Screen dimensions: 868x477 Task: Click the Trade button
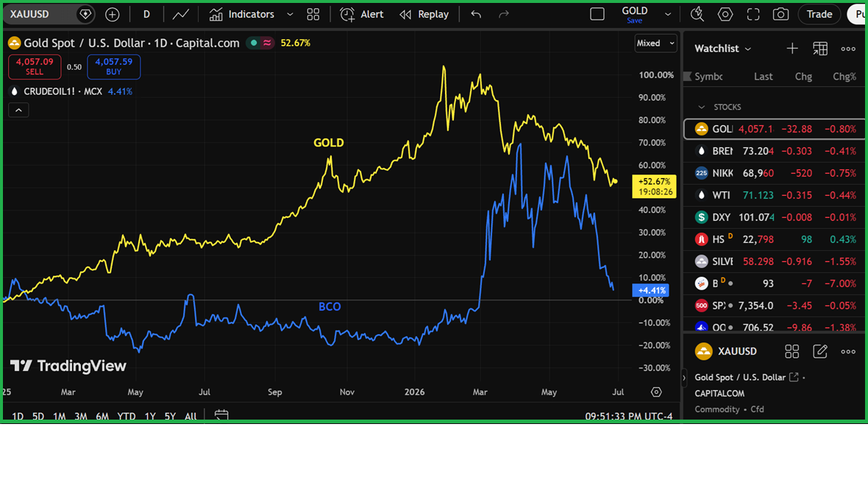[x=819, y=15]
